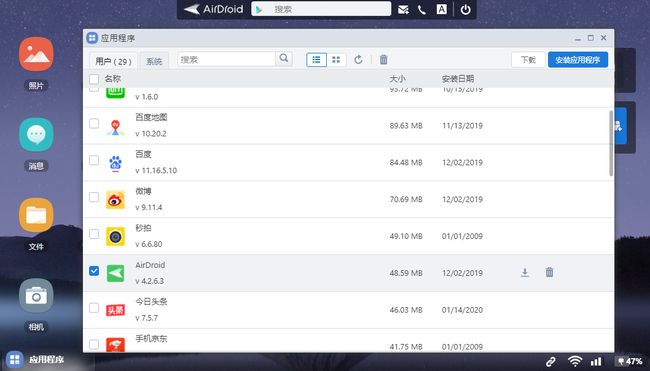Screen dimensions: 650x371
Task: Sort by 名称 column header
Action: pos(112,79)
